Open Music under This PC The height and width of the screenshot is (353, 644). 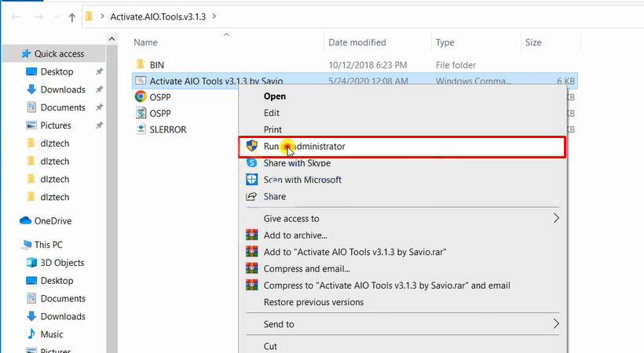pos(51,334)
